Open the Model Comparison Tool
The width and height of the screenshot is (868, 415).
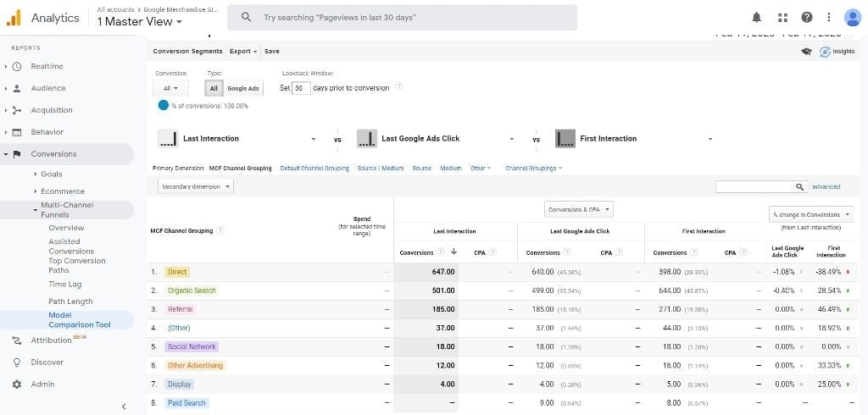[80, 320]
